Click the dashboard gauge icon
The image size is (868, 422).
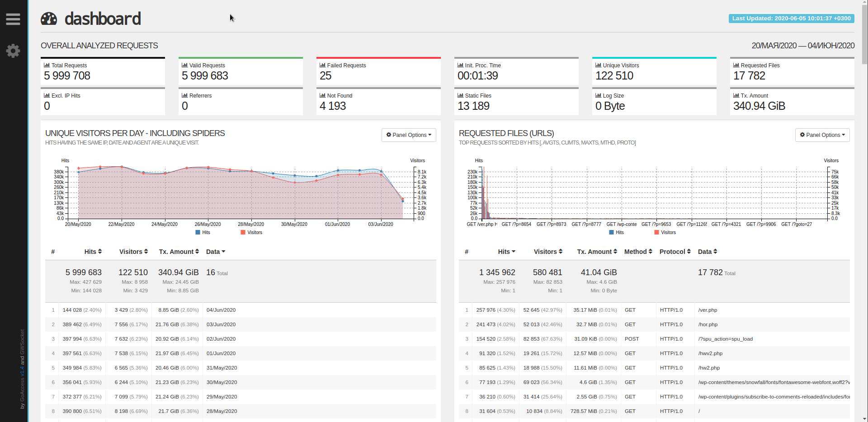[x=49, y=19]
